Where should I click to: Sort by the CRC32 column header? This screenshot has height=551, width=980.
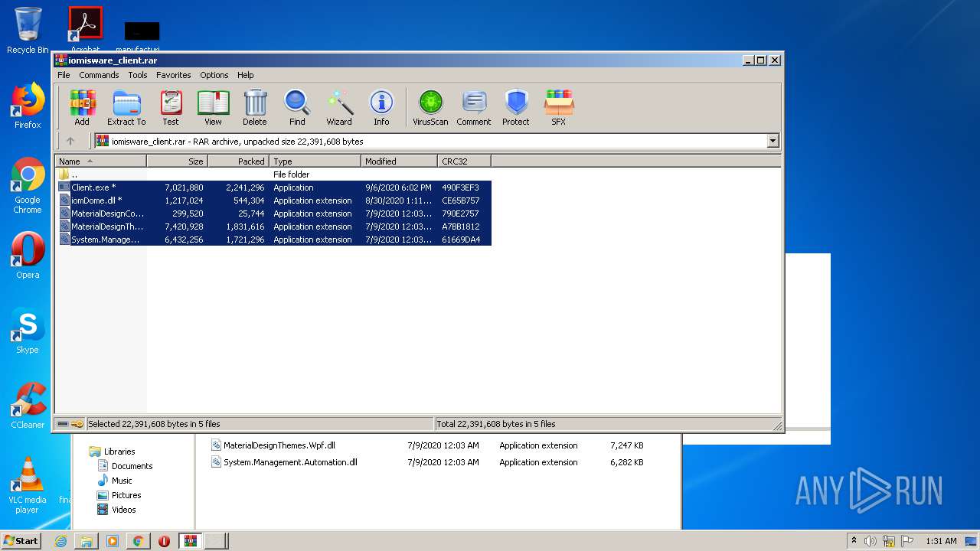point(464,161)
